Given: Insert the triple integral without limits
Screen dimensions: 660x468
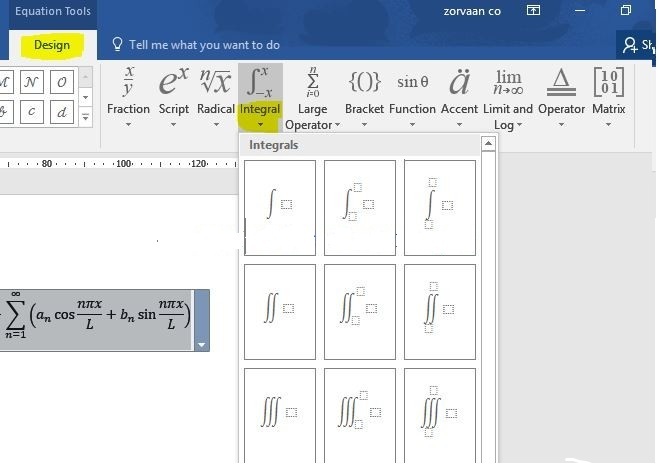Looking at the screenshot, I should [279, 414].
